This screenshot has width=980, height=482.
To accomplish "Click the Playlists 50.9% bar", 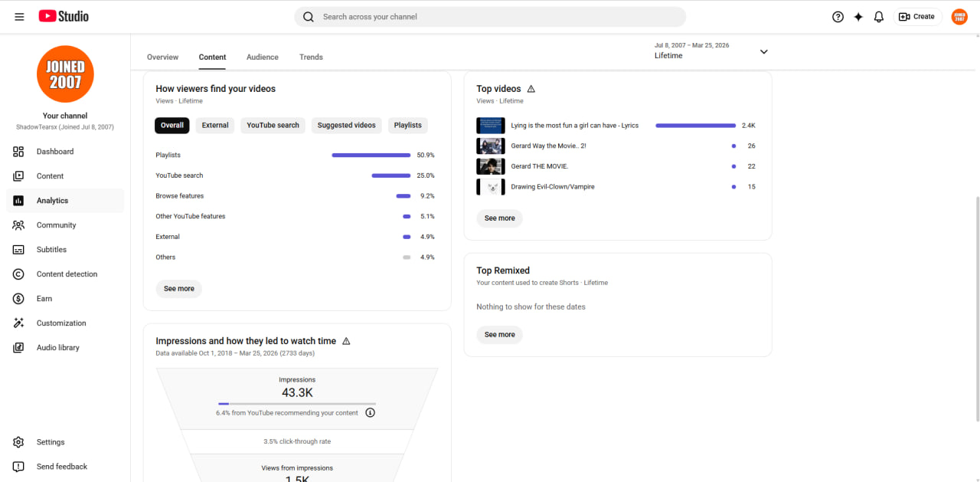I will [371, 156].
